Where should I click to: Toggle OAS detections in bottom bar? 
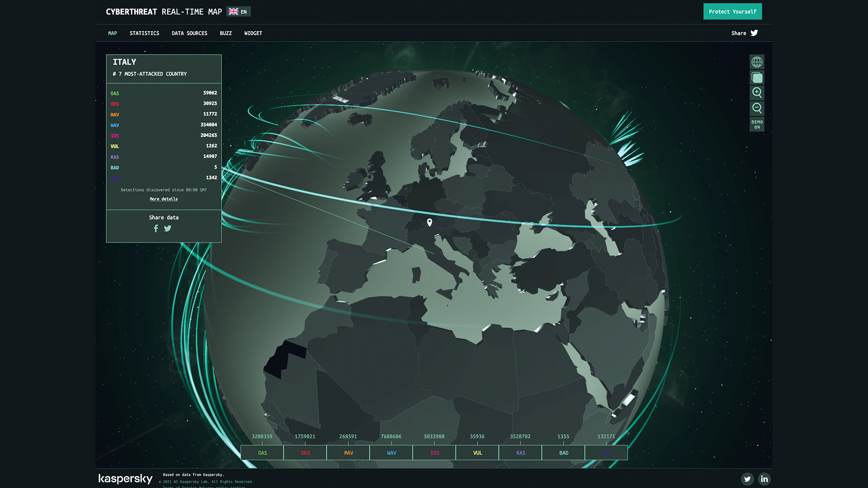(x=262, y=453)
